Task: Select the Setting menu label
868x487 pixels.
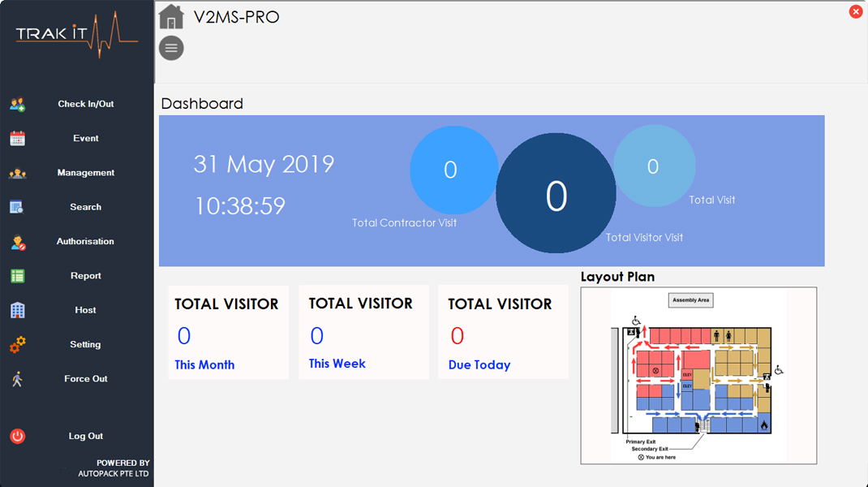Action: pyautogui.click(x=86, y=345)
